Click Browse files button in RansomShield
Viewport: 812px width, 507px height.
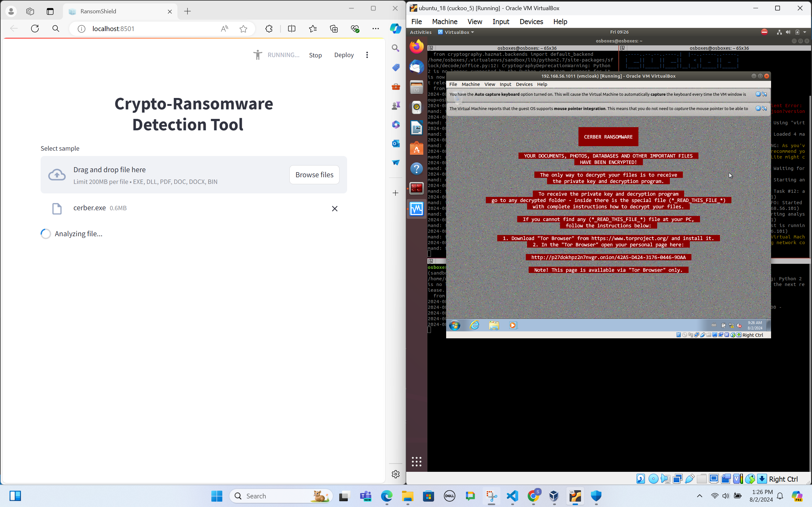(314, 175)
